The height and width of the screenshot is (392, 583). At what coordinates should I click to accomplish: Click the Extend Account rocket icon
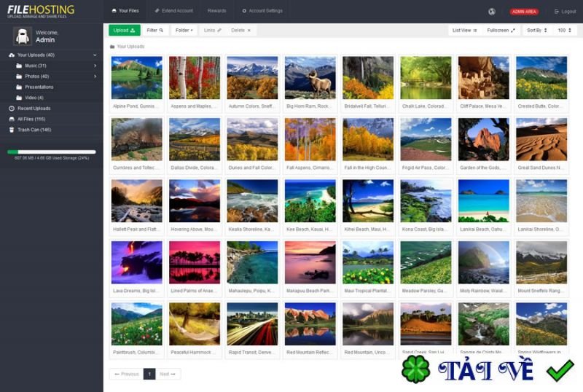[157, 11]
